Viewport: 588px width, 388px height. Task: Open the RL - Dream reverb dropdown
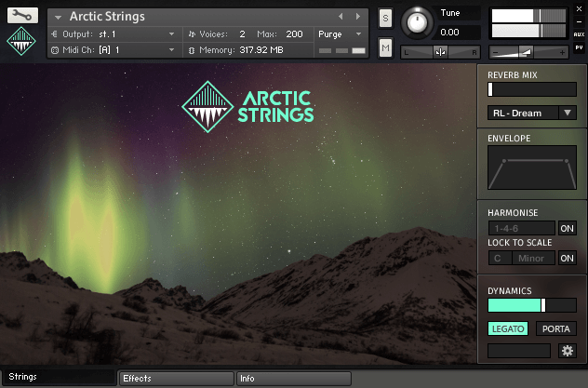pos(532,113)
